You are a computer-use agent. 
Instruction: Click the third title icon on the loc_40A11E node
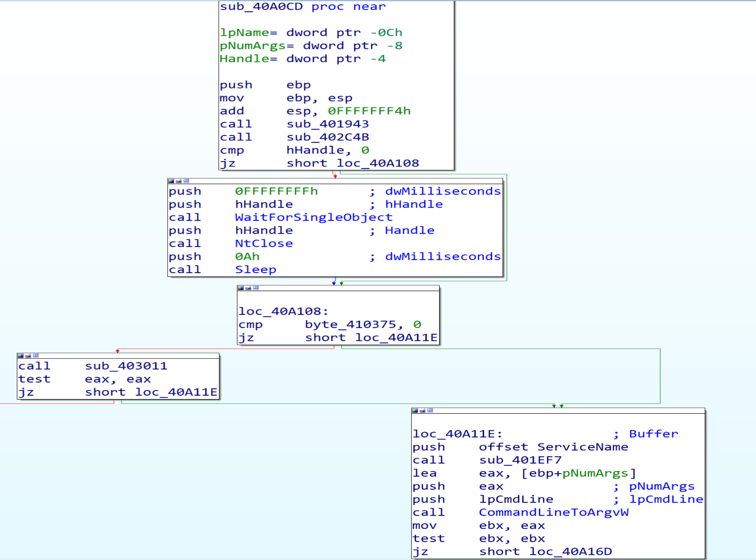click(x=430, y=410)
